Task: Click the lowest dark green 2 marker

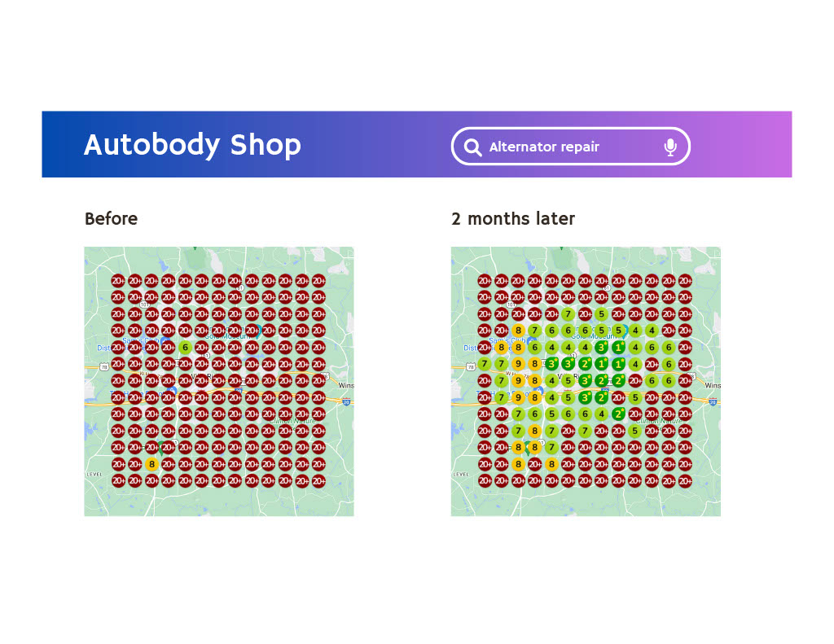Action: coord(619,414)
